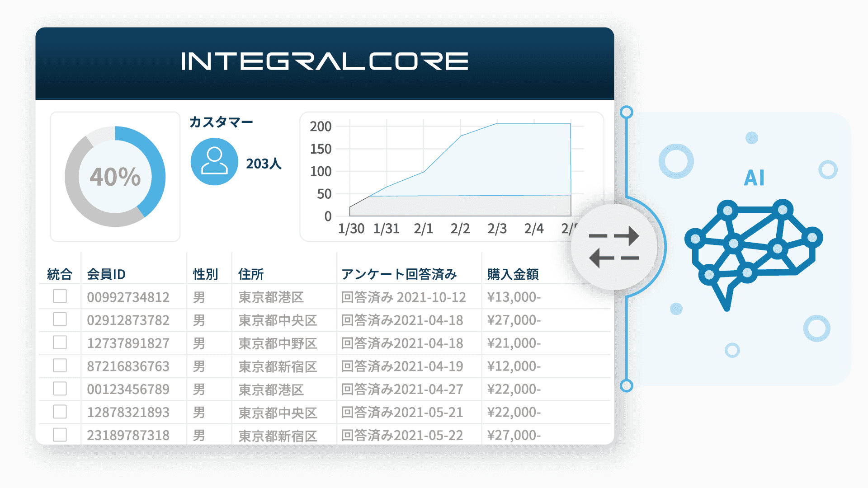Check the box for member 12737891827
Screen dimensions: 868x488
click(x=60, y=343)
